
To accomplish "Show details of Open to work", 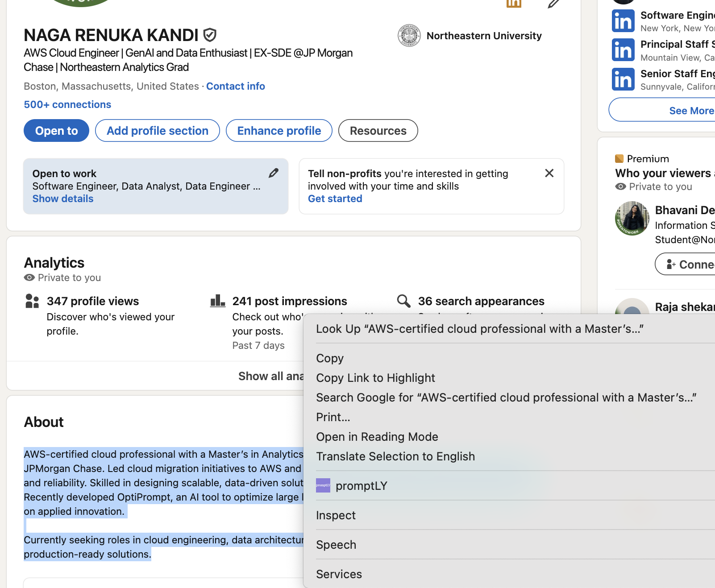I will 63,199.
